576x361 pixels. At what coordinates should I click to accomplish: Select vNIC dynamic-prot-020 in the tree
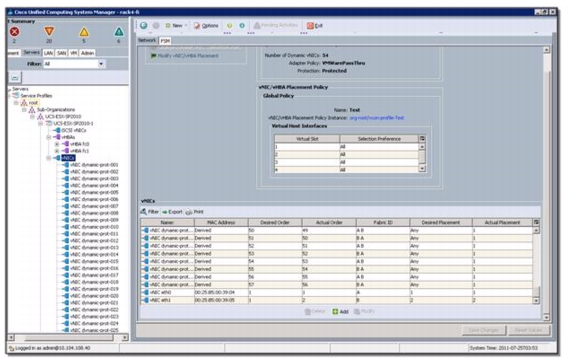tap(94, 296)
